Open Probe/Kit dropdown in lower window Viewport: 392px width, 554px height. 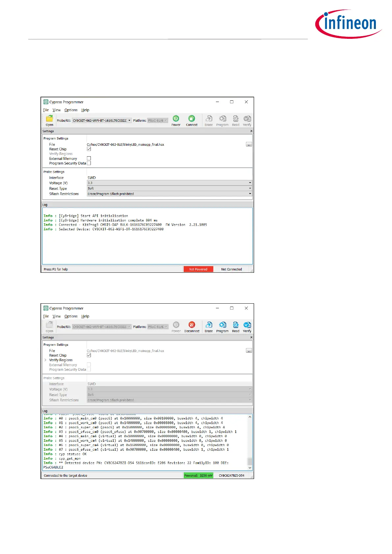click(102, 327)
